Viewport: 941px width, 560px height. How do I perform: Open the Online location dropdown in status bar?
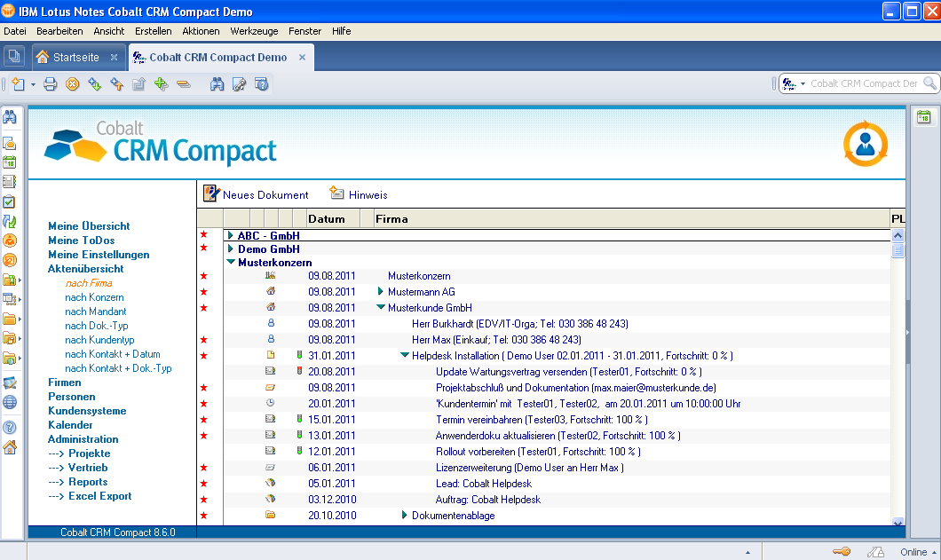click(918, 552)
